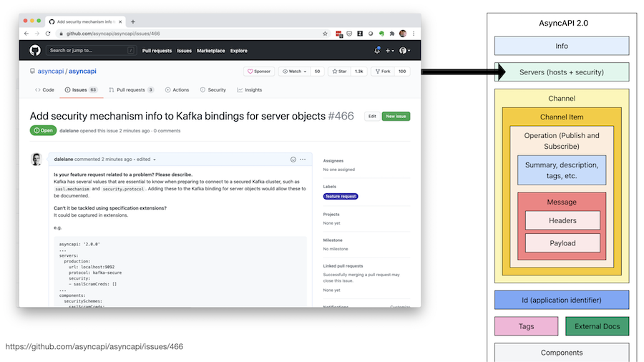Image resolution: width=644 pixels, height=362 pixels.
Task: Click the Pocket extension icon in Chrome toolbar
Action: pyautogui.click(x=349, y=34)
